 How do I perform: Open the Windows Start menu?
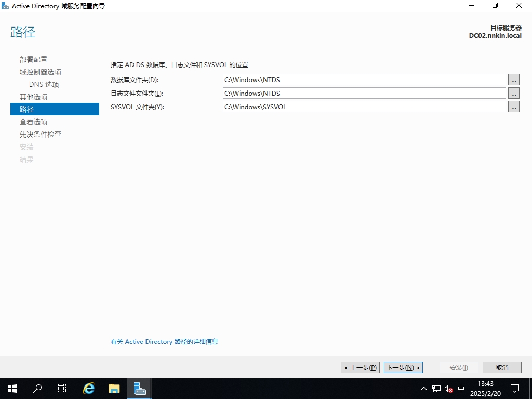coord(12,388)
